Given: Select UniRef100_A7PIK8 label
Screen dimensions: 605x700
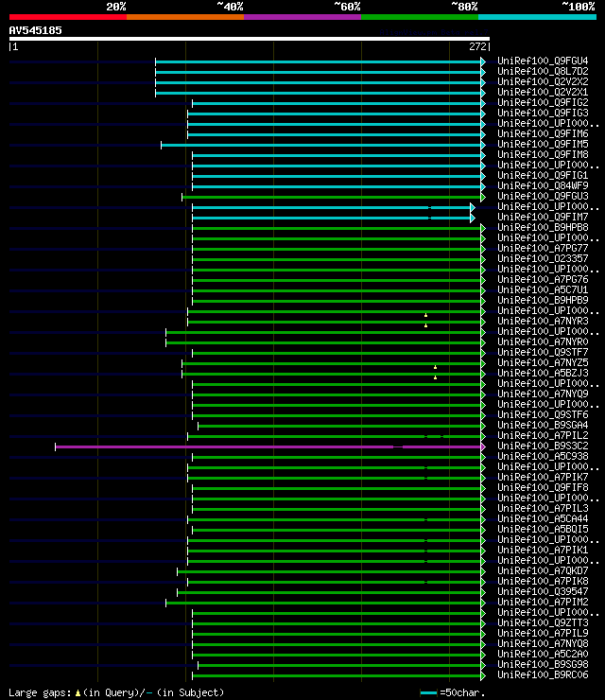Looking at the screenshot, I should 543,581.
